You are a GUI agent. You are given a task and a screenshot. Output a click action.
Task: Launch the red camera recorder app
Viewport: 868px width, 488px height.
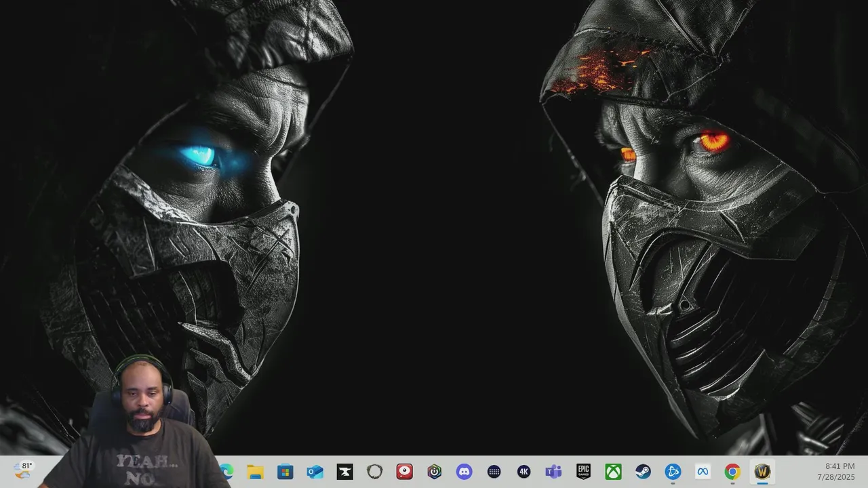[x=405, y=472]
